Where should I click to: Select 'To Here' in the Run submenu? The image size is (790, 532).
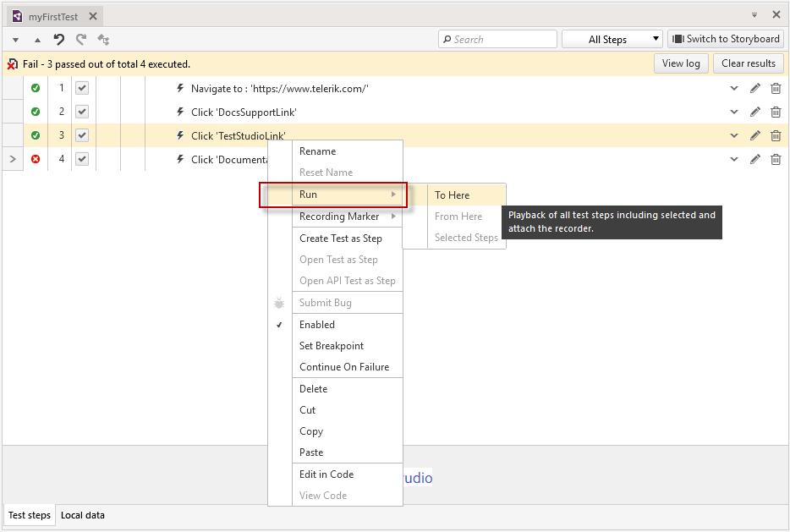(x=453, y=195)
